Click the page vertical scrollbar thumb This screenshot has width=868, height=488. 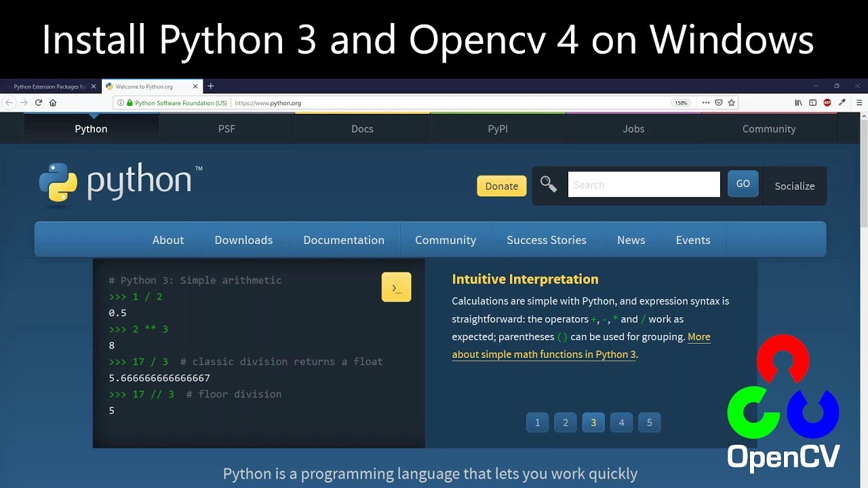863,173
